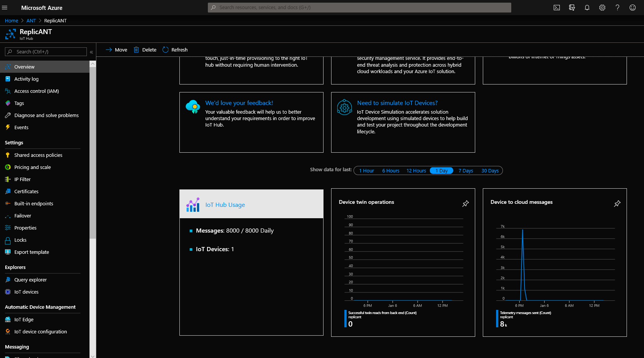Click the Move arrow icon

point(108,50)
